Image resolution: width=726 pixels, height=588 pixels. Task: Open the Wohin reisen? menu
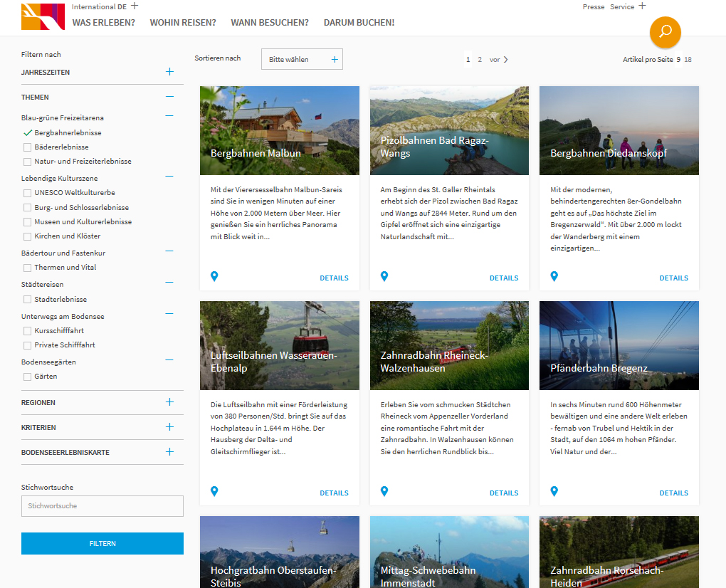pyautogui.click(x=183, y=23)
